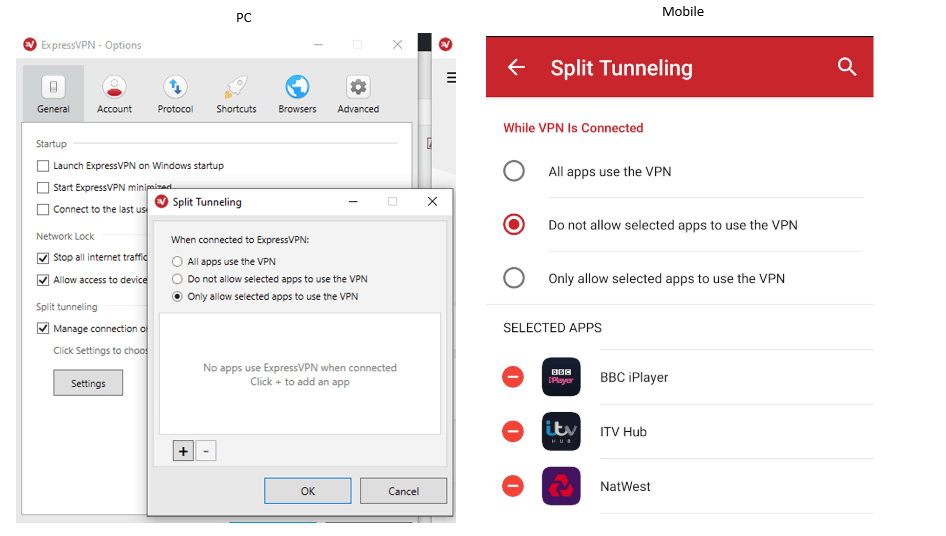Viewport: 946px width, 536px height.
Task: Open the Shortcuts tab
Action: [236, 94]
